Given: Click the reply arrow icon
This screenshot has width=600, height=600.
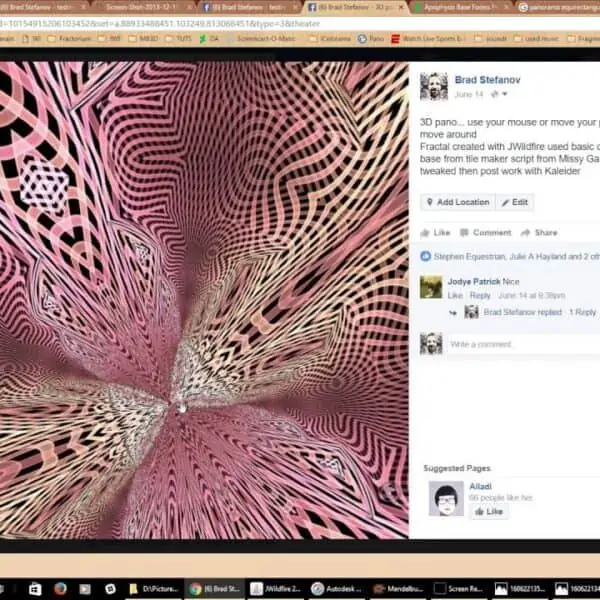Looking at the screenshot, I should pyautogui.click(x=453, y=313).
